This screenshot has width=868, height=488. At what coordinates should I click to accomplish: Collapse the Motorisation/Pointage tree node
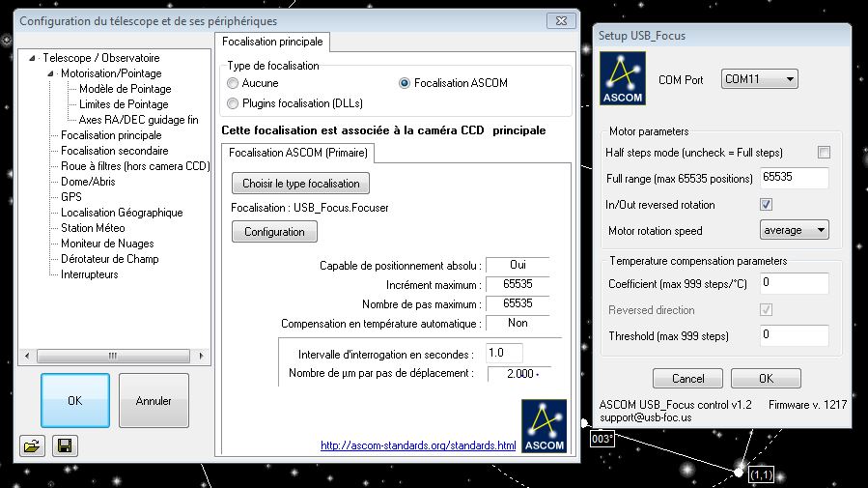(51, 73)
